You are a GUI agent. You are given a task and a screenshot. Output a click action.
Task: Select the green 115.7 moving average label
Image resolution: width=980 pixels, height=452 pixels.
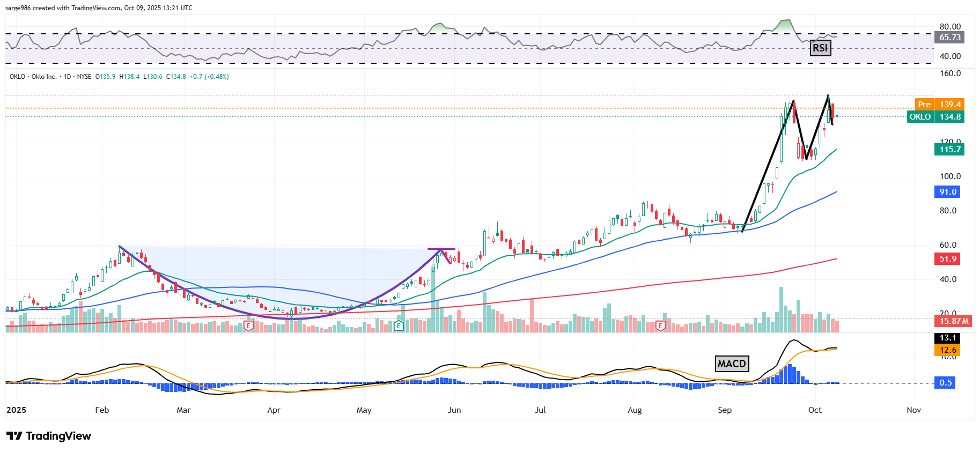pyautogui.click(x=949, y=150)
